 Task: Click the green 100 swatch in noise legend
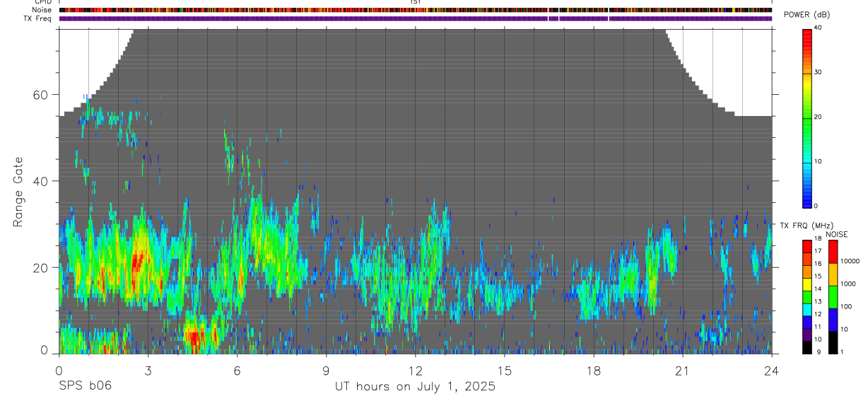(x=832, y=296)
